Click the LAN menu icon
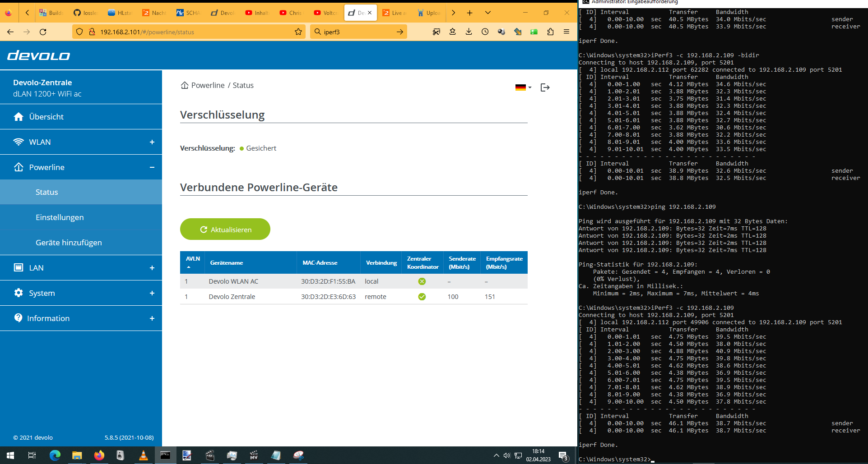 [x=19, y=267]
